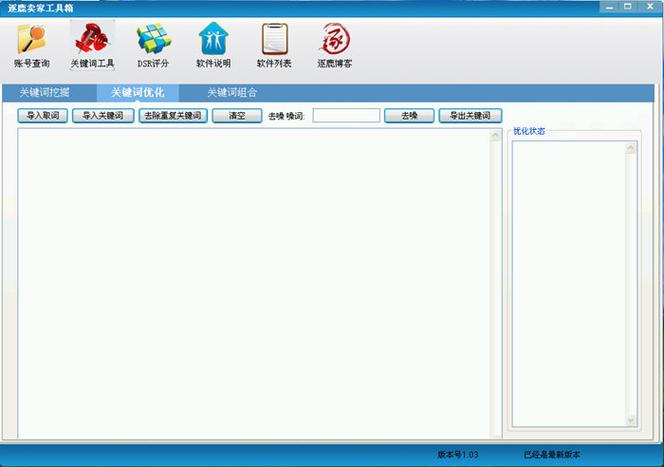Image resolution: width=664 pixels, height=467 pixels.
Task: Open the 软件列表 software list
Action: point(274,45)
